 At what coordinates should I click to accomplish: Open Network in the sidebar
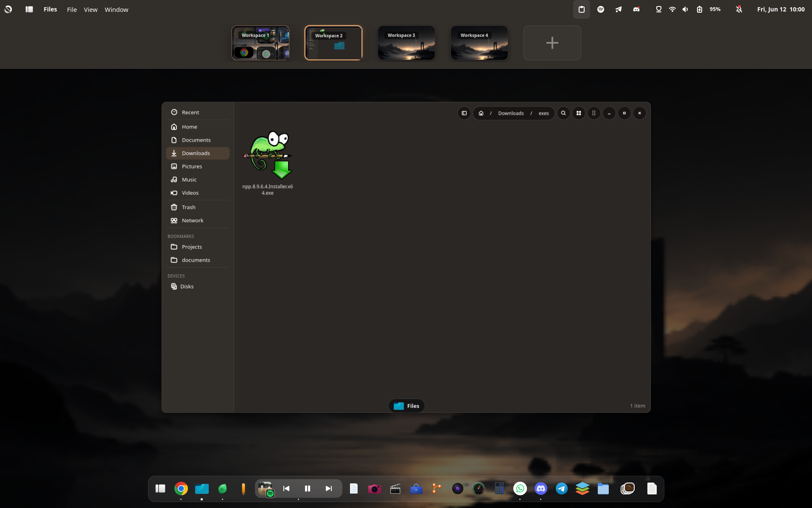198,220
